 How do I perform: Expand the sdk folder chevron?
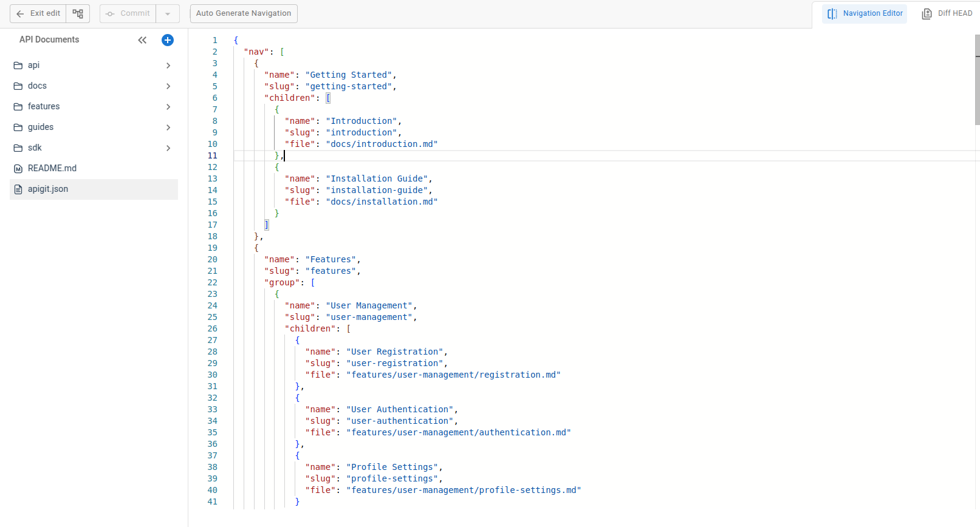pos(168,148)
